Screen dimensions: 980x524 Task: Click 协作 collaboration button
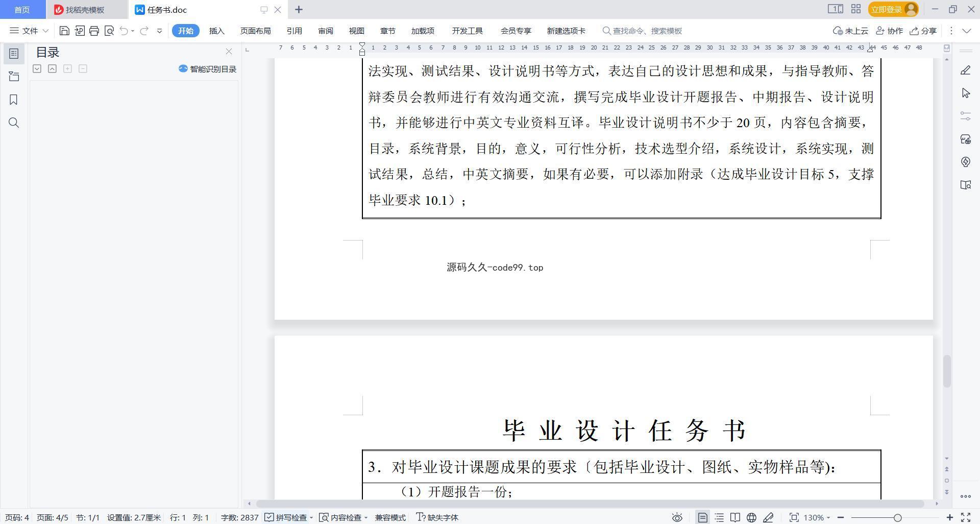pos(889,31)
